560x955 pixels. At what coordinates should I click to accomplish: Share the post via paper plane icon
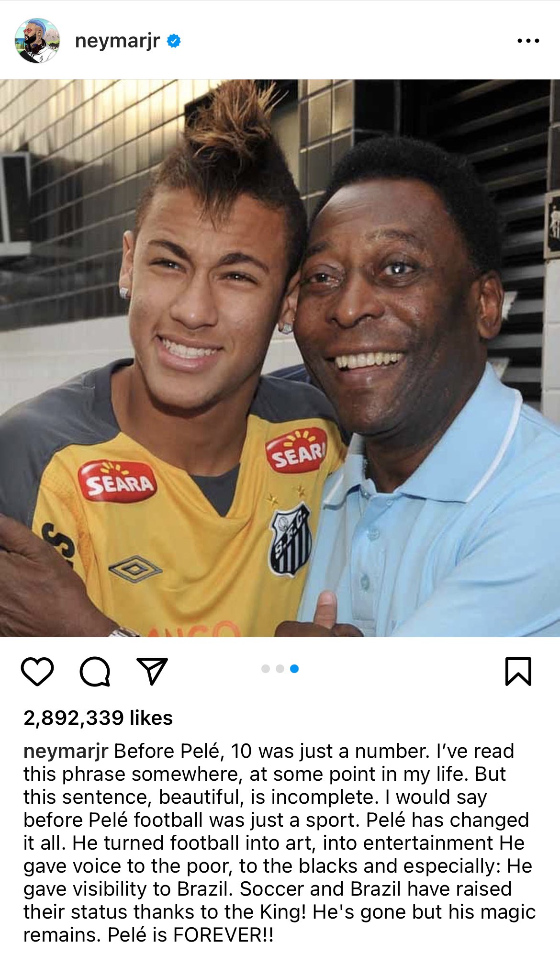(x=152, y=671)
